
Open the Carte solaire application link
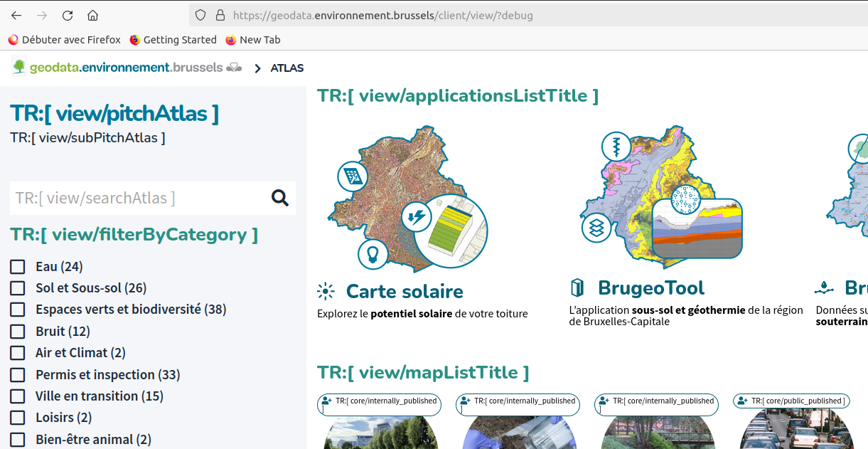pos(404,292)
